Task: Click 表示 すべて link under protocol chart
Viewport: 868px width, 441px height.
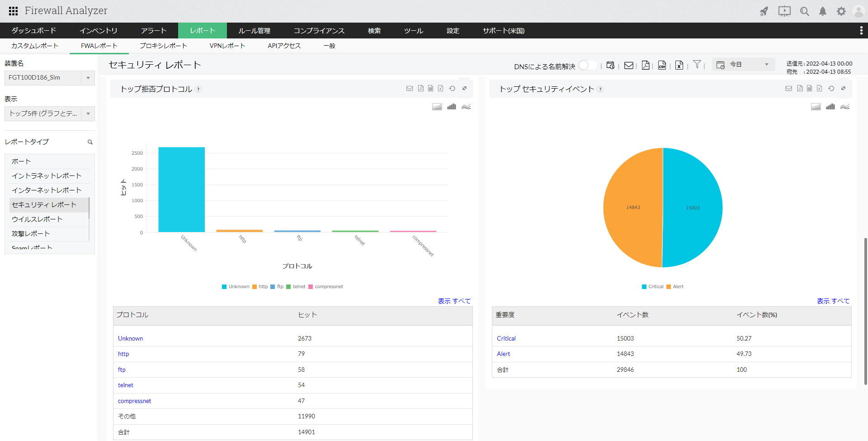Action: [x=454, y=301]
